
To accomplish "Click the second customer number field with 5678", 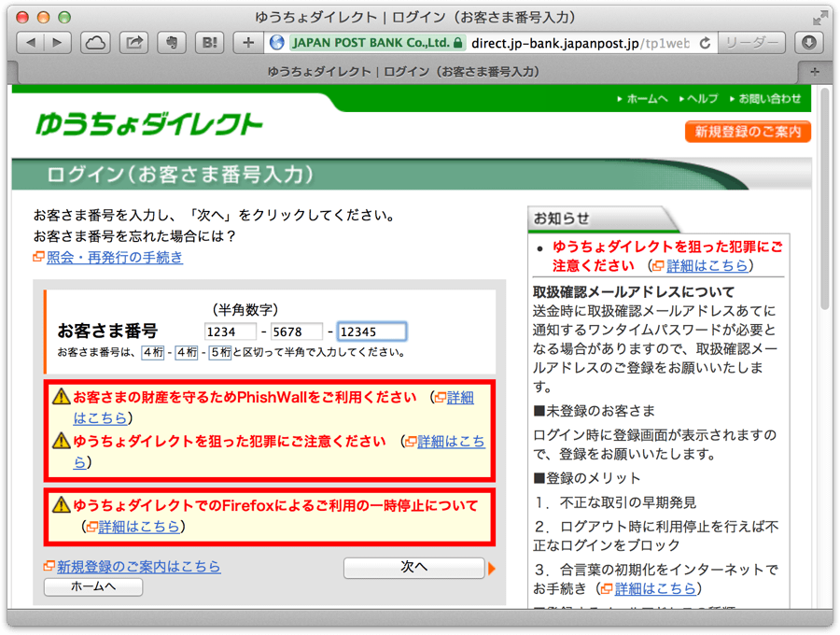I will point(296,332).
